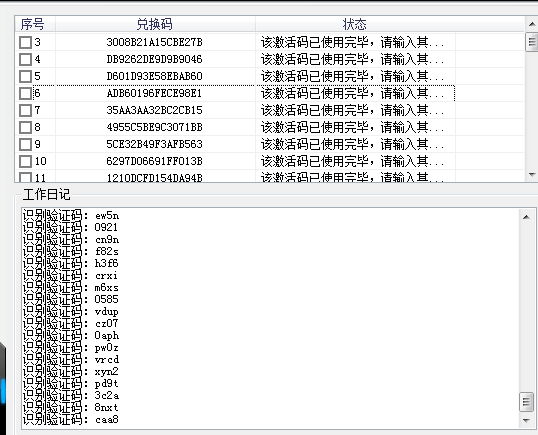Tick the checkbox for row 9
538x435 pixels.
pyautogui.click(x=25, y=144)
